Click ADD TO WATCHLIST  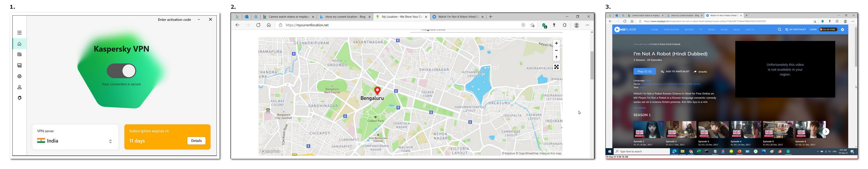[x=675, y=71]
